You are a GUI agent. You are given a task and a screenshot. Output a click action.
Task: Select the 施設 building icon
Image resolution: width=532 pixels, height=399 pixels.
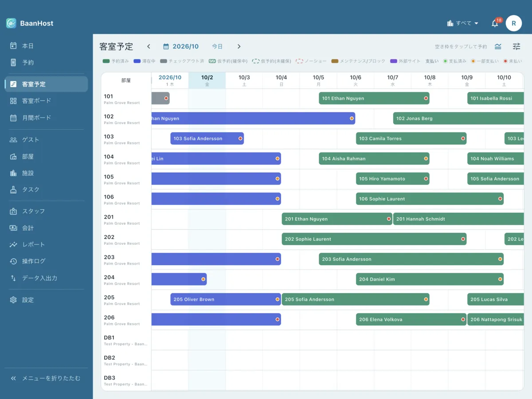[x=13, y=173]
